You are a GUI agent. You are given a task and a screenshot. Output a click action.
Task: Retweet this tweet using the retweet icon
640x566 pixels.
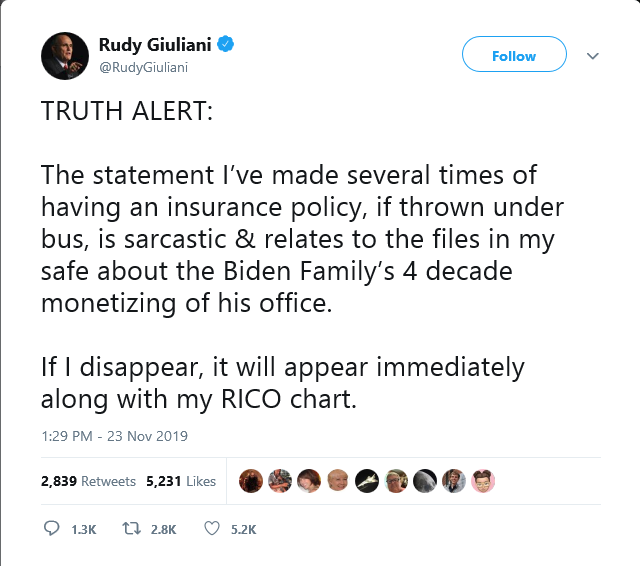[x=130, y=529]
